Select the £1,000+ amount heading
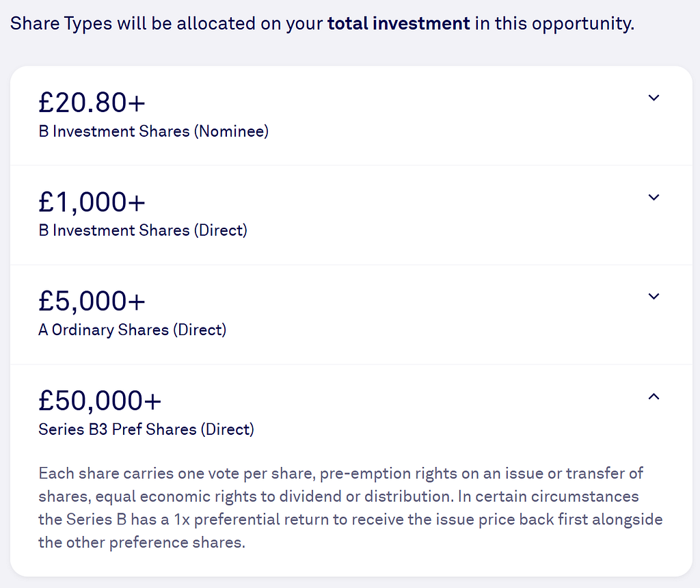Viewport: 700px width, 588px height. pyautogui.click(x=92, y=202)
